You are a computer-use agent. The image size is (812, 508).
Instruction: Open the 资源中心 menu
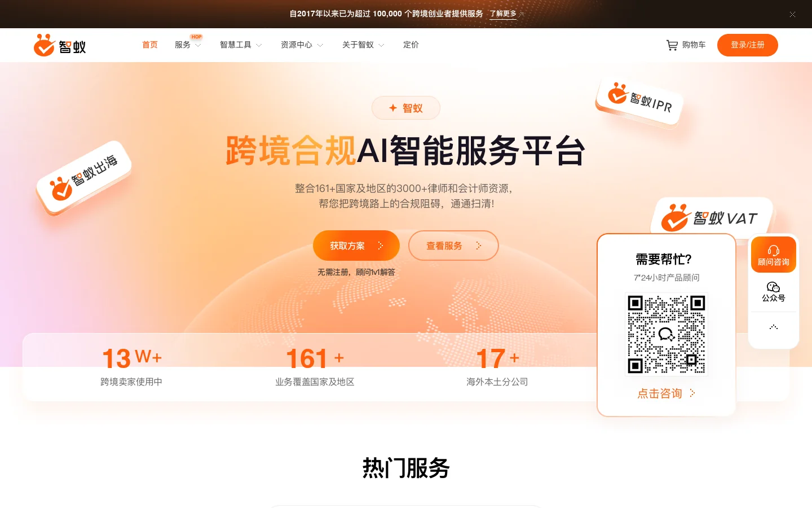click(297, 45)
